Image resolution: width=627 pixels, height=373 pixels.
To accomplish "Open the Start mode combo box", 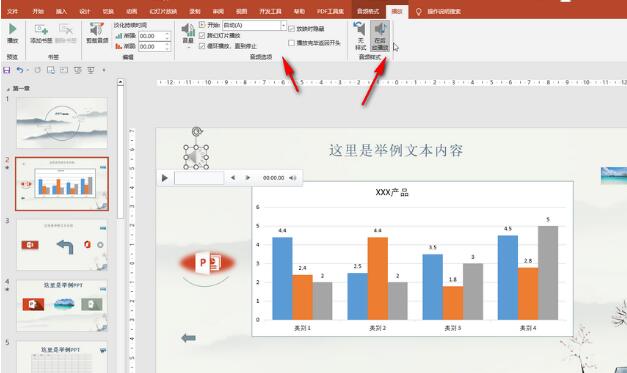I will point(254,25).
